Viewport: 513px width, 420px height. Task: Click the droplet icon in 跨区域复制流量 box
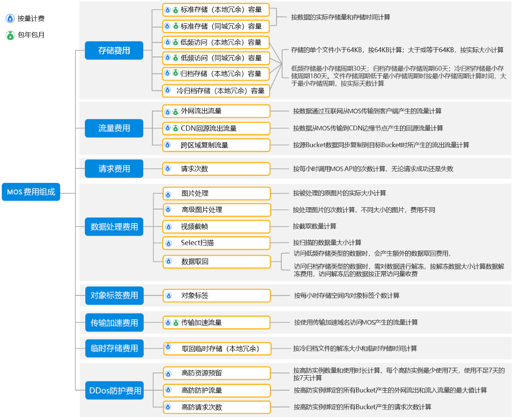tap(167, 144)
